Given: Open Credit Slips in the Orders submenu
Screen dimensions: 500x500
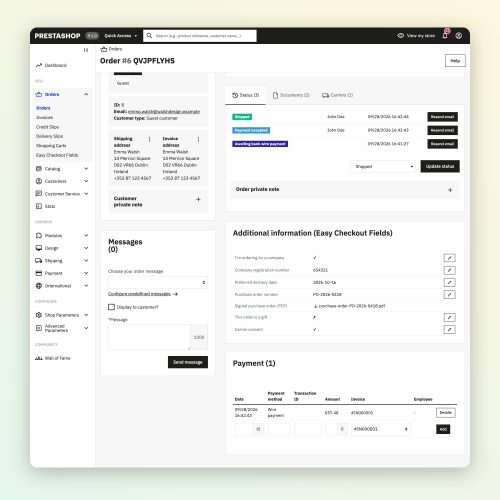Looking at the screenshot, I should click(47, 127).
